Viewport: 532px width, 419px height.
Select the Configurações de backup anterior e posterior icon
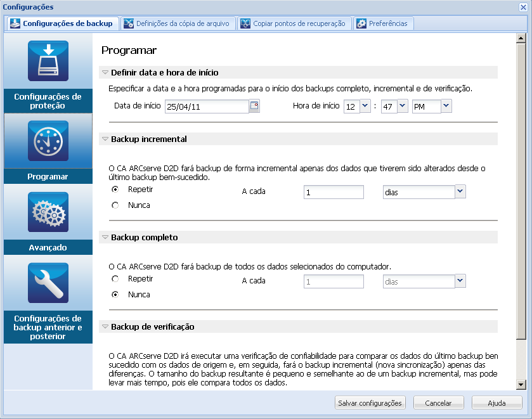tap(48, 283)
